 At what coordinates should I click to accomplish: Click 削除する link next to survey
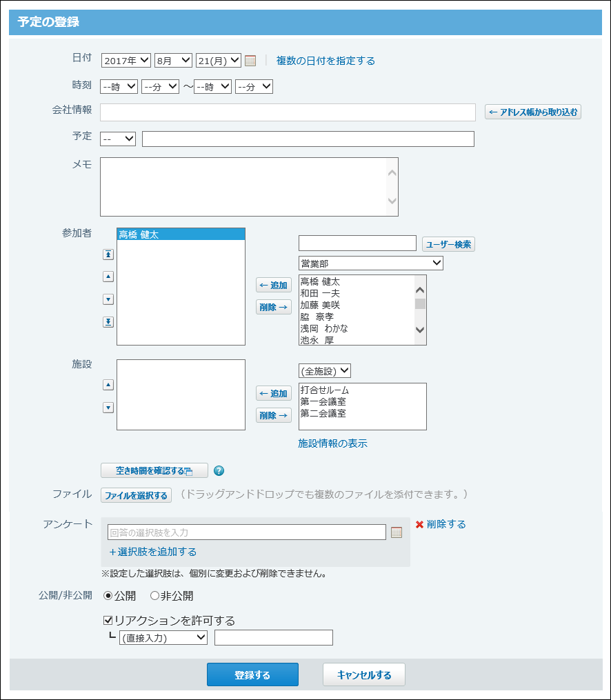(446, 524)
